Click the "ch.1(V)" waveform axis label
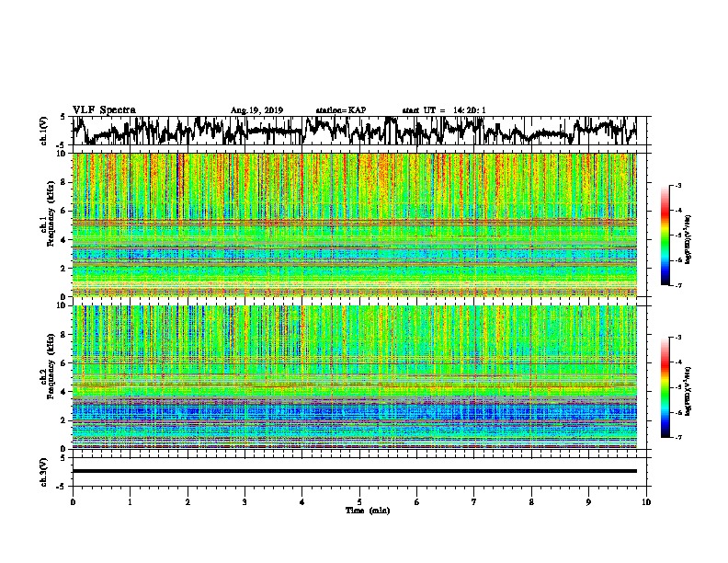This screenshot has height=563, width=728. coord(44,131)
